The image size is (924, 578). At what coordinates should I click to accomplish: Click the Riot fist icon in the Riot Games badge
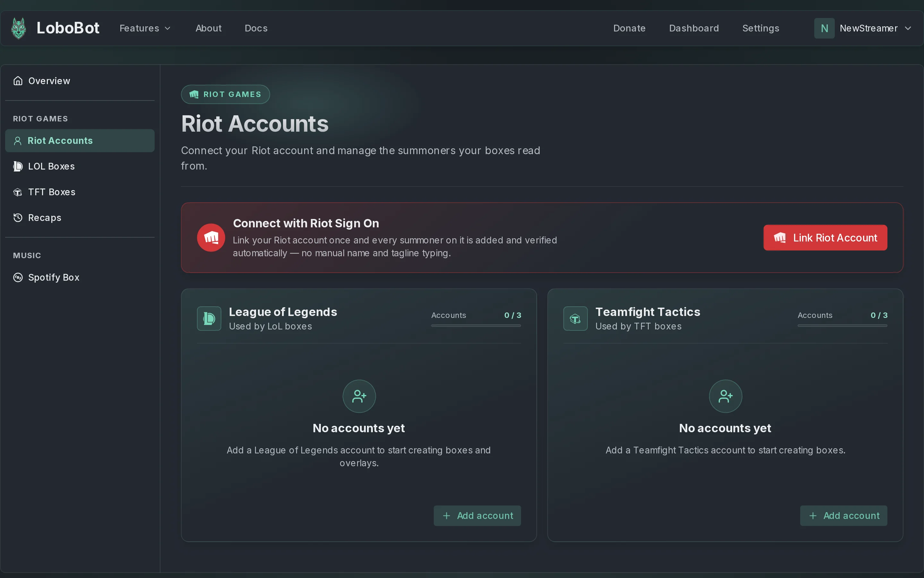[194, 94]
